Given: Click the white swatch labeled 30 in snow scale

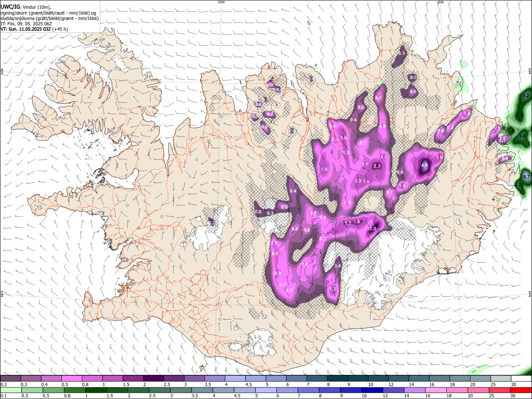Looking at the screenshot, I should point(522,378).
